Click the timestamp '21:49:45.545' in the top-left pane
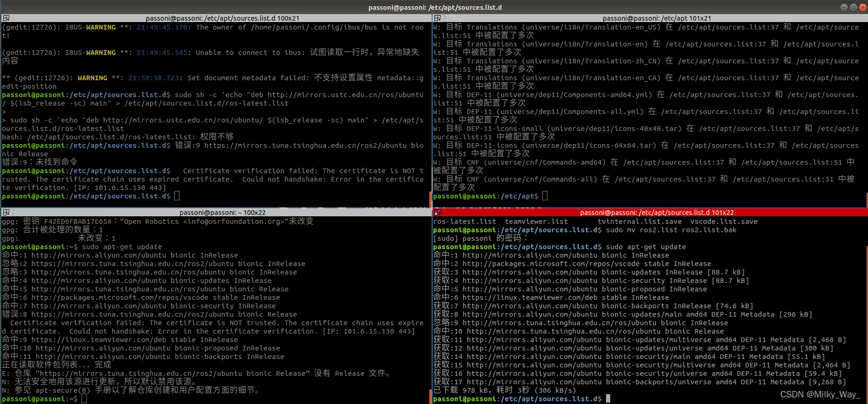 [x=162, y=53]
